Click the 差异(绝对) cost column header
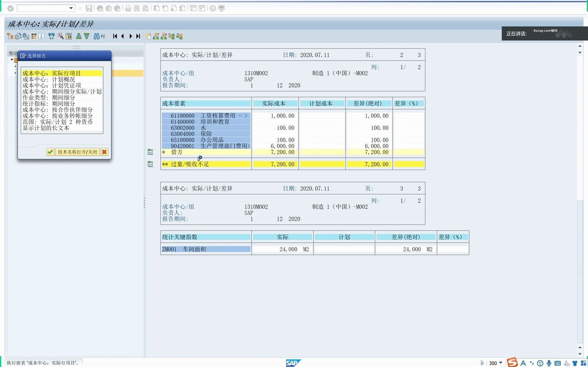Image resolution: width=588 pixels, height=367 pixels. pos(369,103)
